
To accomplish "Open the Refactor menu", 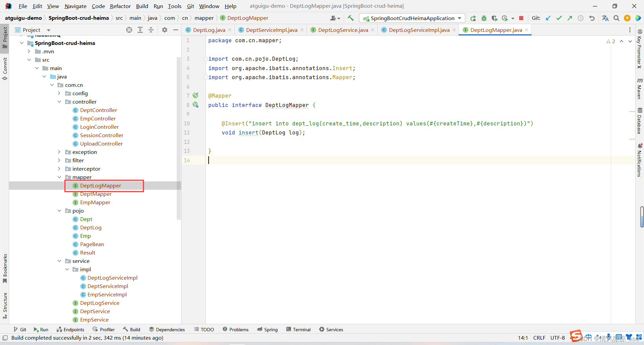I will click(120, 6).
